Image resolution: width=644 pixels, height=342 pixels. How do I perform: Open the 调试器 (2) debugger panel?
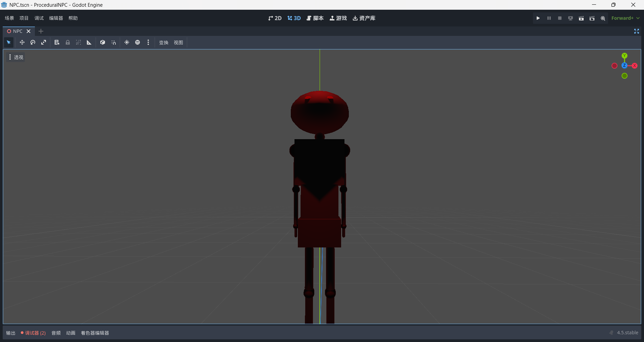33,333
